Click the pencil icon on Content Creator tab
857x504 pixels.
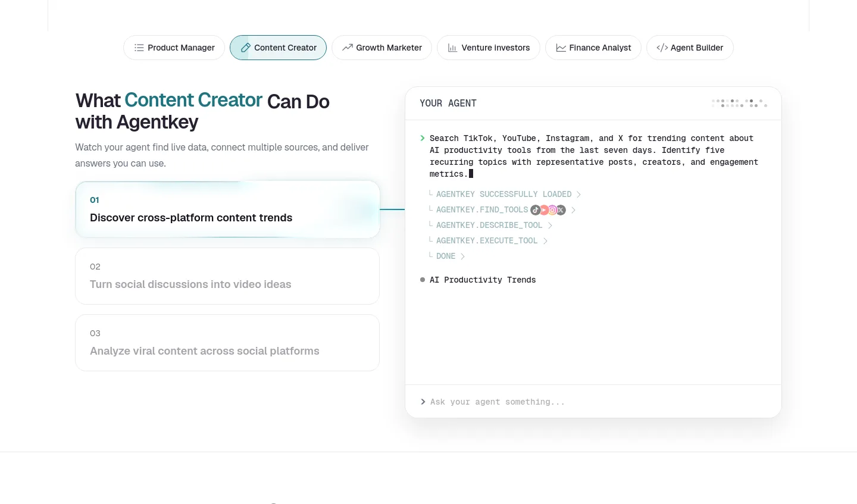245,48
